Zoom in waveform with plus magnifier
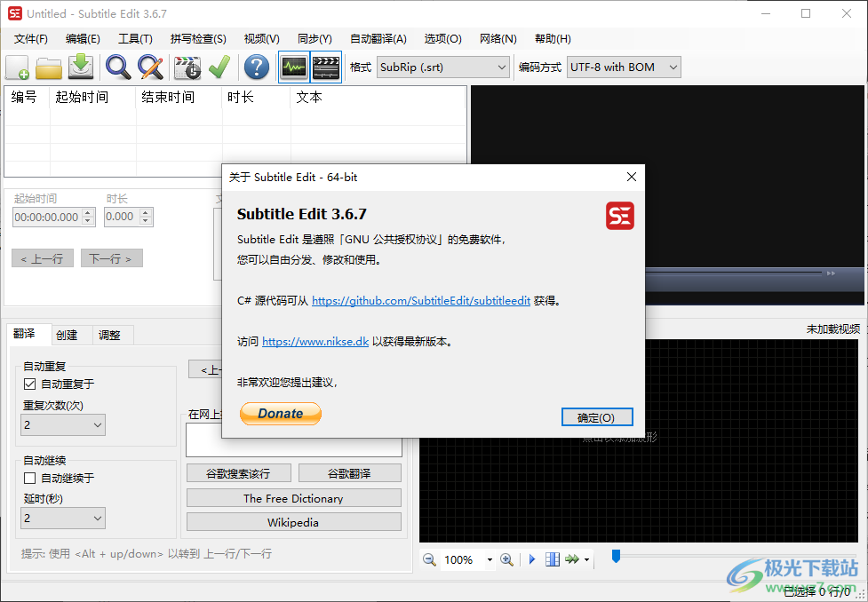 506,559
